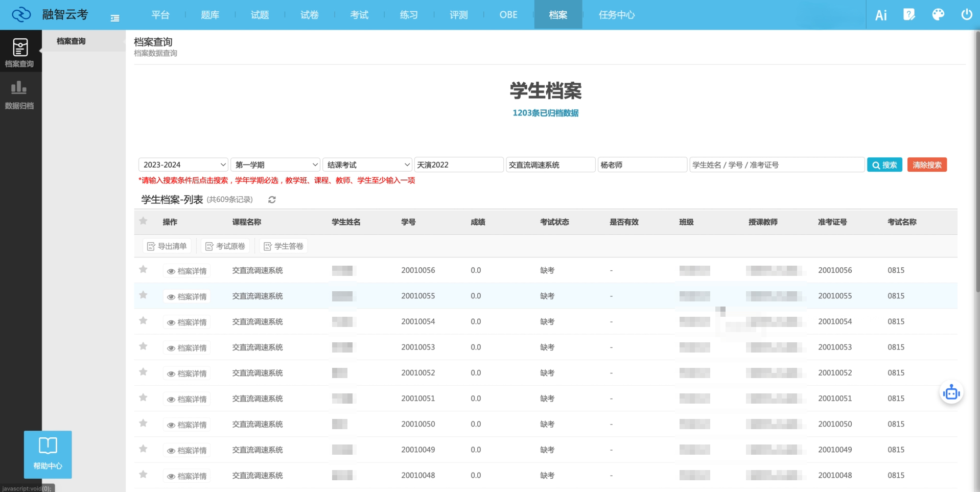Open the 题库 top menu
Image resolution: width=980 pixels, height=492 pixels.
[210, 15]
